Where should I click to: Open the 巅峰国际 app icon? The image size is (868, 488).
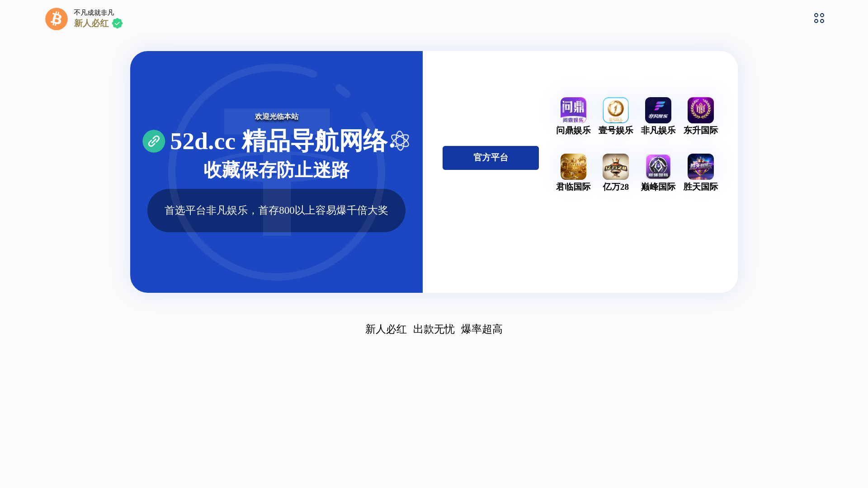tap(658, 167)
